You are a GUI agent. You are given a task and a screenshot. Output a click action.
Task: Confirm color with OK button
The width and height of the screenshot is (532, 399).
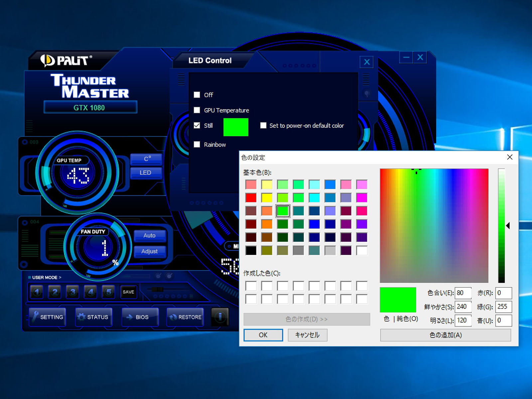click(263, 335)
